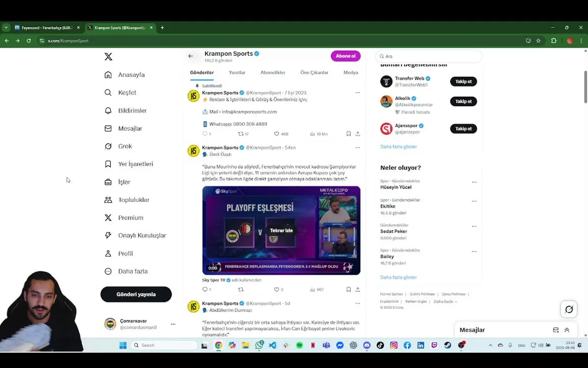588x368 pixels.
Task: Follow Alkolik account
Action: (x=463, y=101)
